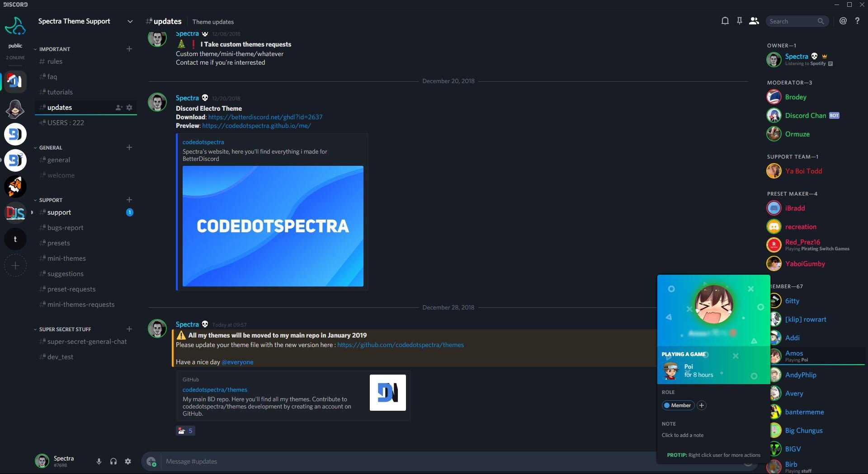Viewport: 868px width, 474px height.
Task: Open the CODEDOTSPECTRA preview image
Action: (x=273, y=226)
